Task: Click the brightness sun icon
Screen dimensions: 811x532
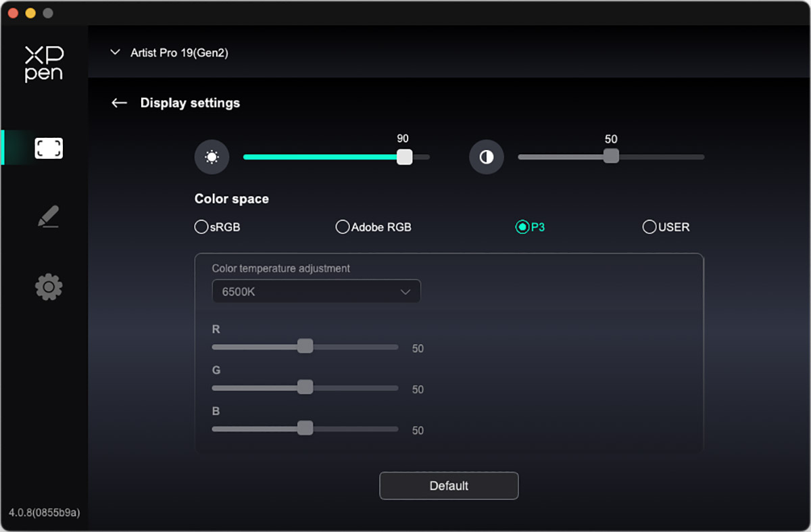Action: click(212, 158)
